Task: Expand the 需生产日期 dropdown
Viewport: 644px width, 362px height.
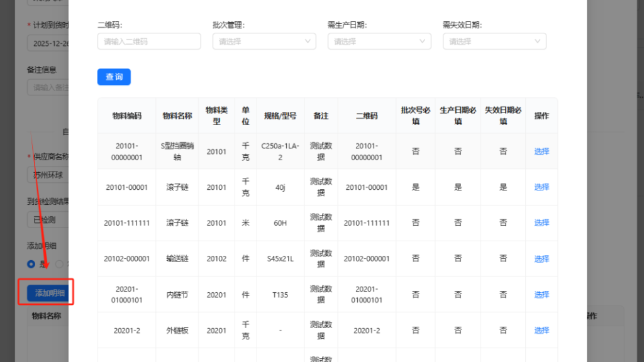Action: (374, 41)
